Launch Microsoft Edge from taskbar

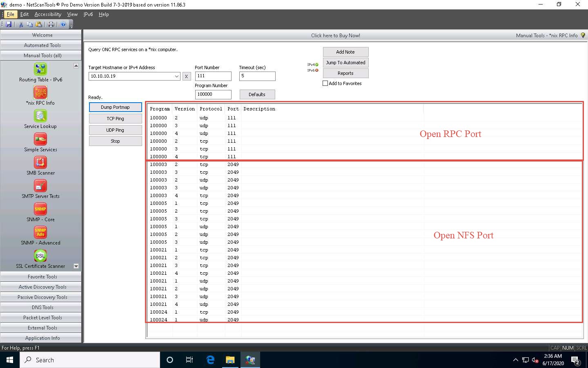coord(210,360)
